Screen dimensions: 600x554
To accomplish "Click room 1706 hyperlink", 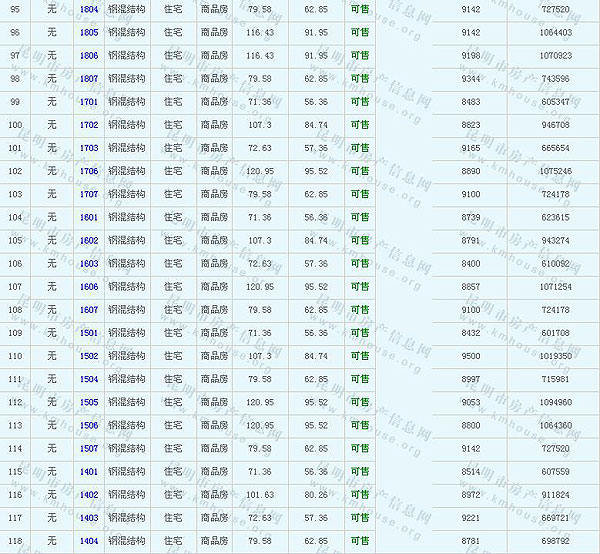I will pyautogui.click(x=89, y=171).
